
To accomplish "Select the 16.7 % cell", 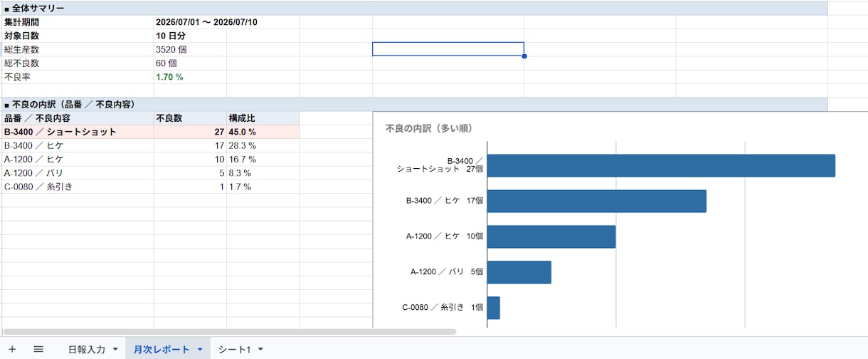I will [263, 159].
